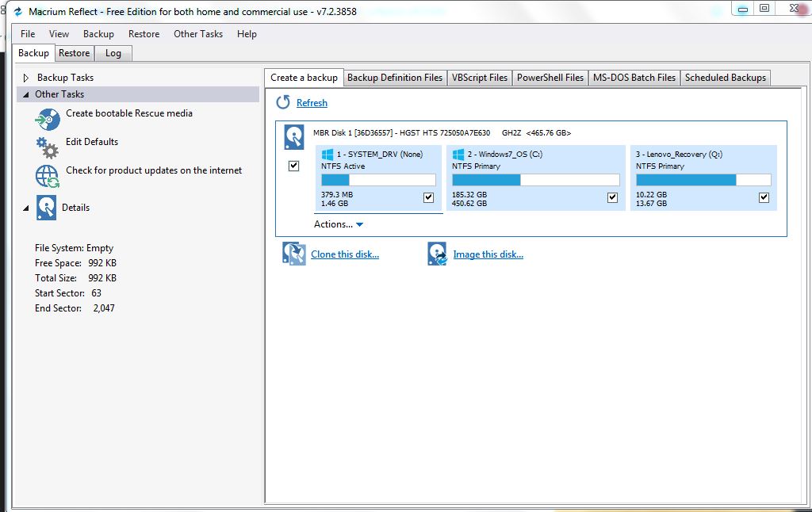Click the Details disk icon

tap(46, 208)
